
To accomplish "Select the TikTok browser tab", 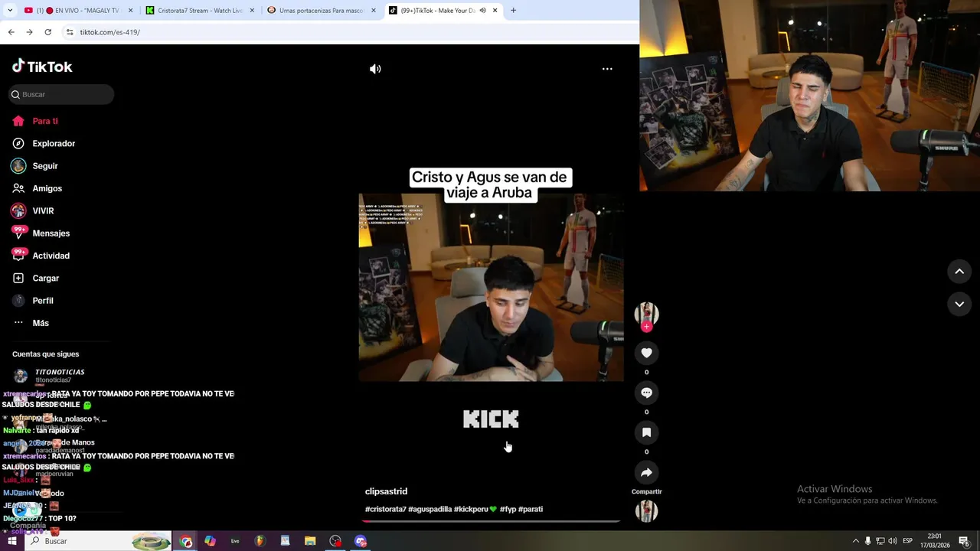I will coord(438,11).
